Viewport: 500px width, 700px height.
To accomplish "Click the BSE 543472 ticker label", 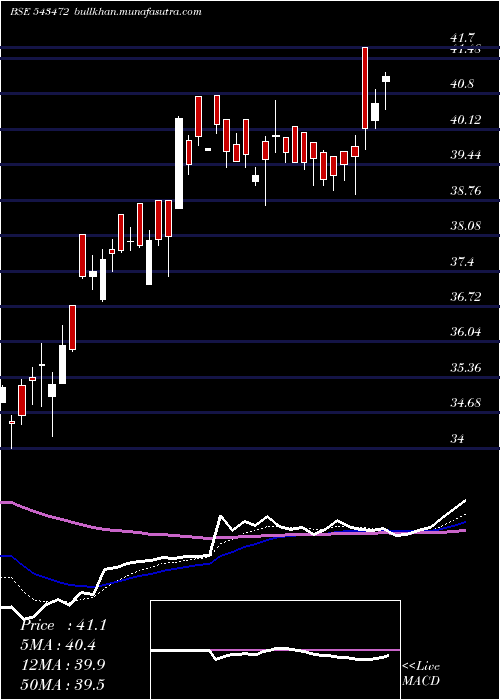I will 39,12.
